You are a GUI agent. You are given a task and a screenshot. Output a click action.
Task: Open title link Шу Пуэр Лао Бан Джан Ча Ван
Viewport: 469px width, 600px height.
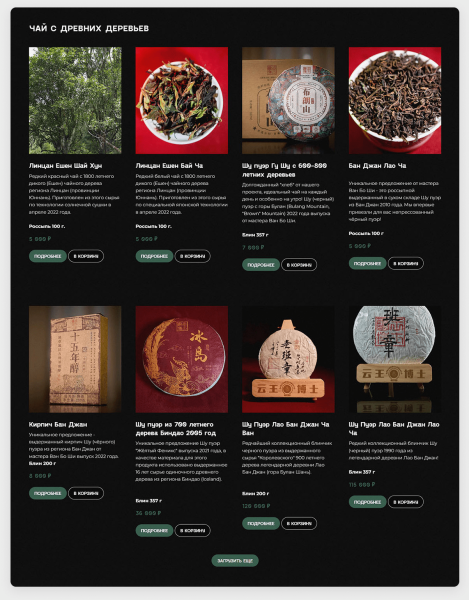pyautogui.click(x=286, y=429)
